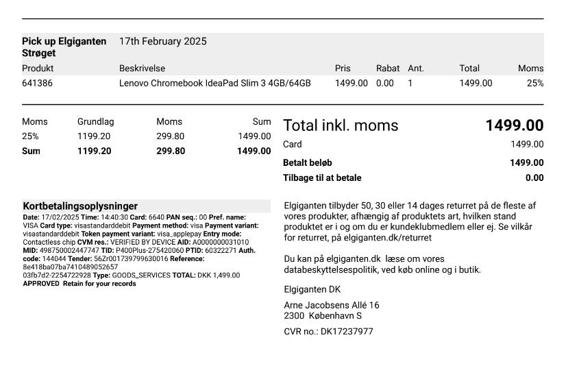Click the Beskrivelse column header
Viewport: 566px width, 392px height.
[142, 69]
